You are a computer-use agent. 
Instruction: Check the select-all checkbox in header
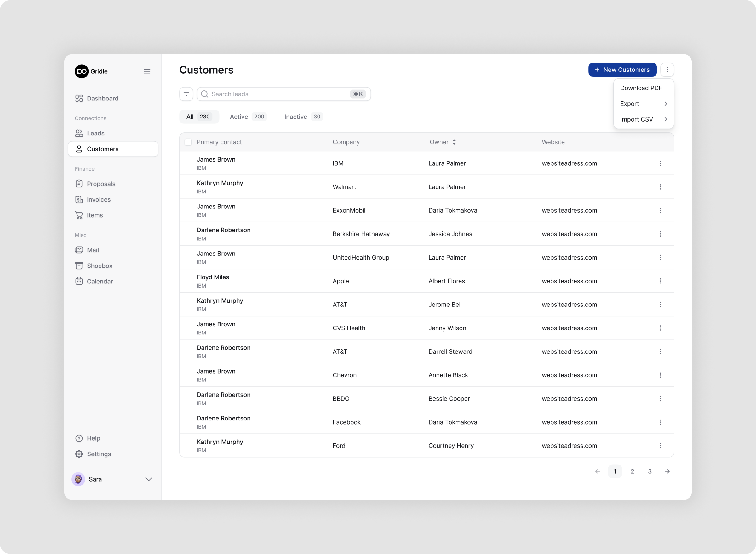pyautogui.click(x=188, y=142)
